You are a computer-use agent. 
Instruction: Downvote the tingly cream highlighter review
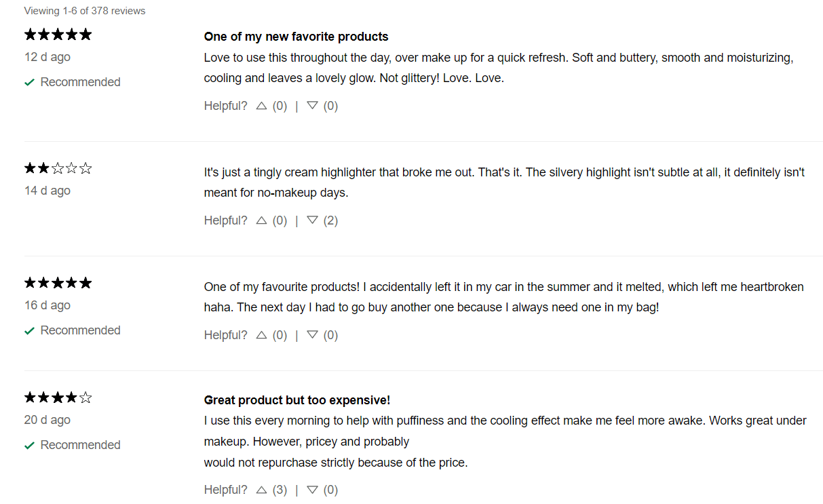(x=312, y=220)
